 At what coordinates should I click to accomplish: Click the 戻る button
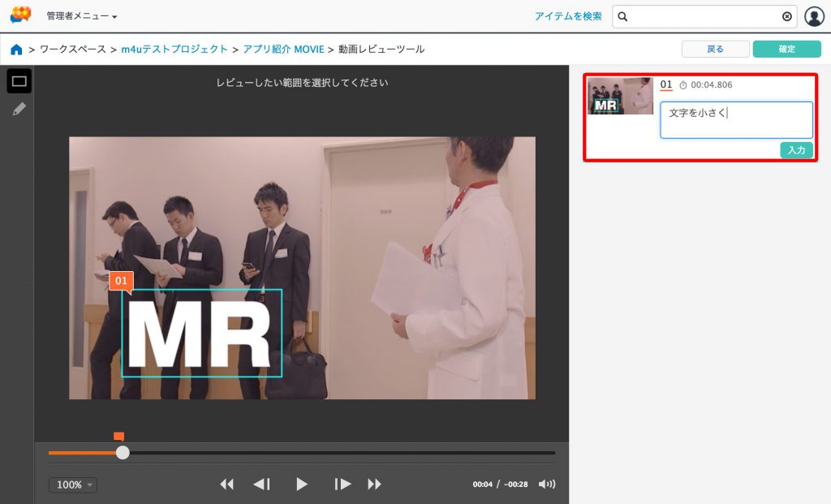point(715,49)
